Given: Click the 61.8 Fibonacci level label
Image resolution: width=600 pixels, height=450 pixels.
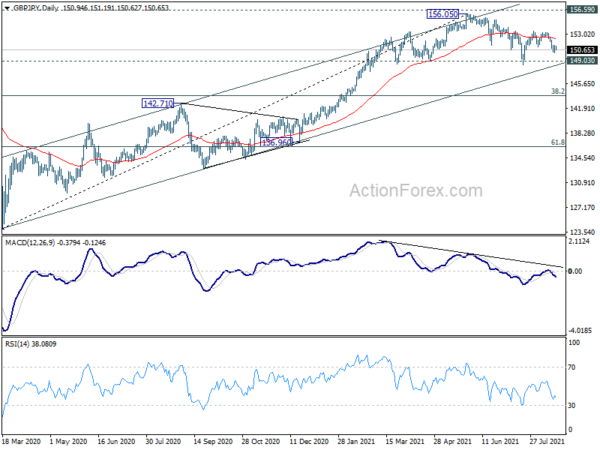Looking at the screenshot, I should [558, 142].
